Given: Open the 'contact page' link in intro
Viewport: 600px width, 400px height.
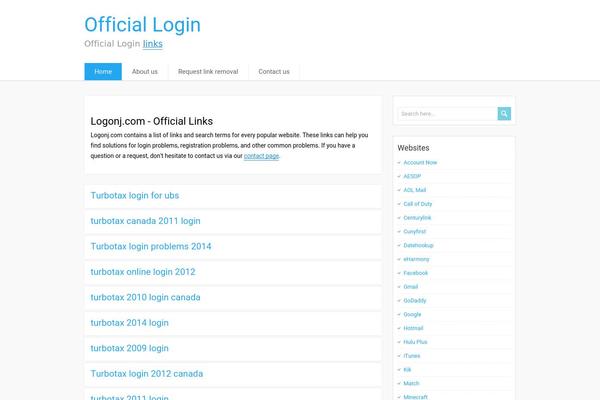Looking at the screenshot, I should [261, 156].
